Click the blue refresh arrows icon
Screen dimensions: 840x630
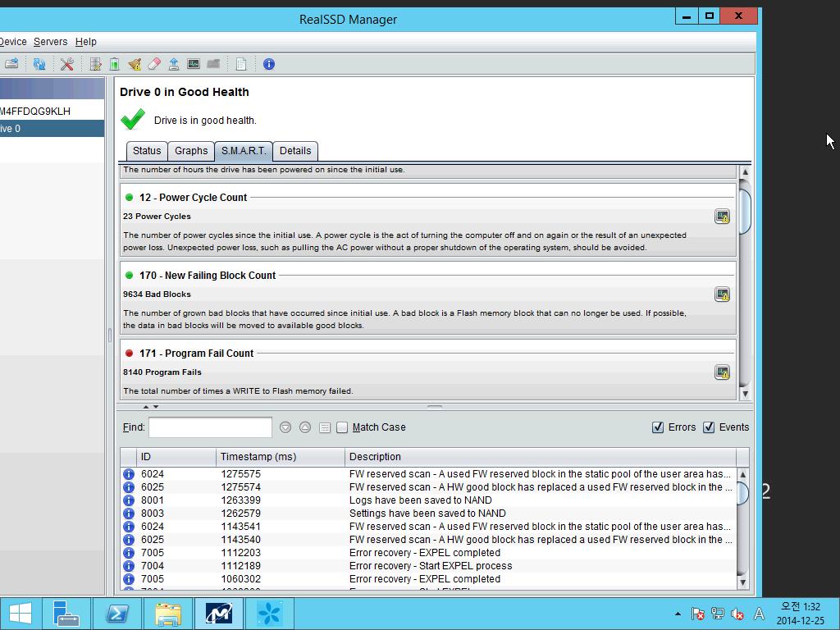click(x=39, y=64)
